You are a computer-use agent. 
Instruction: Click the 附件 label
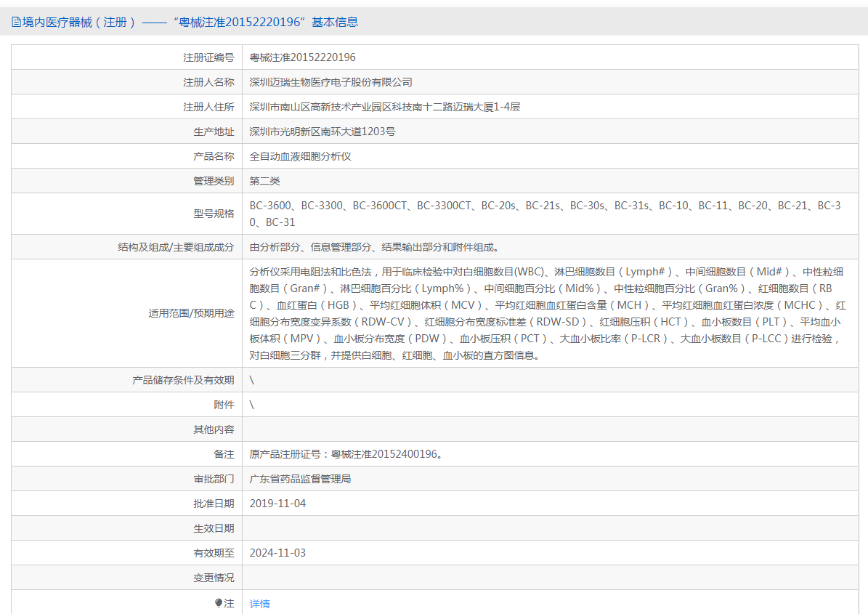pos(224,405)
